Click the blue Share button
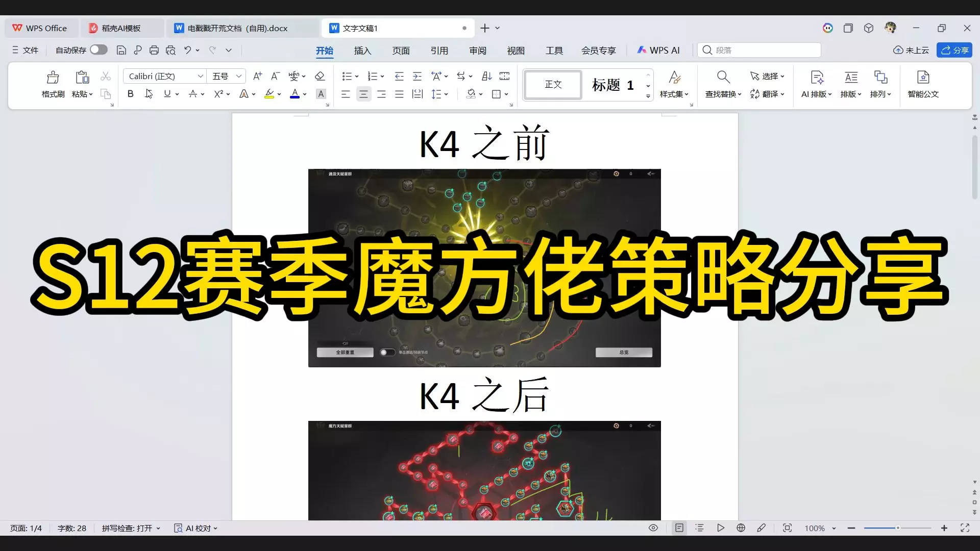Image resolution: width=980 pixels, height=551 pixels. pyautogui.click(x=954, y=50)
